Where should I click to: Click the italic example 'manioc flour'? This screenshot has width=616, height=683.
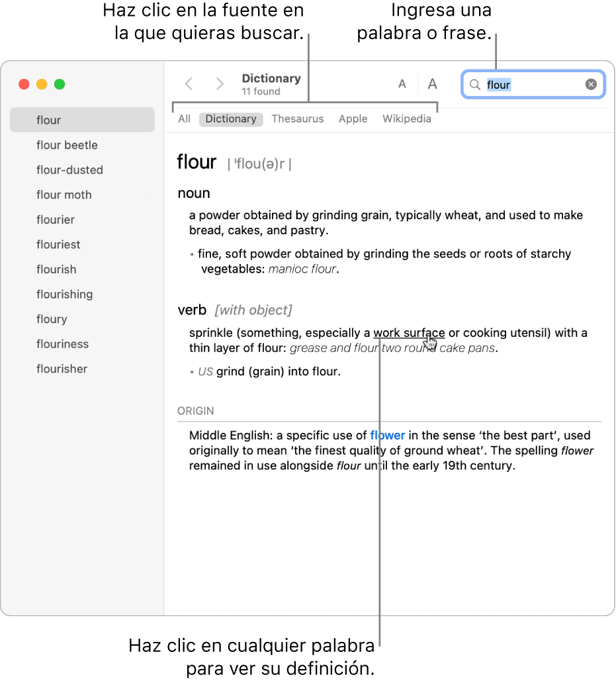pyautogui.click(x=302, y=269)
